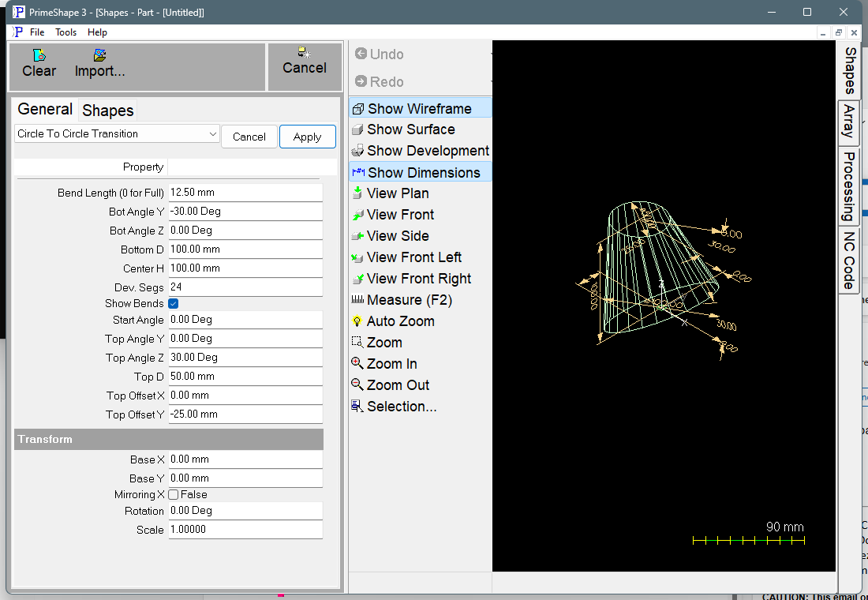Open the Help menu

pyautogui.click(x=97, y=32)
